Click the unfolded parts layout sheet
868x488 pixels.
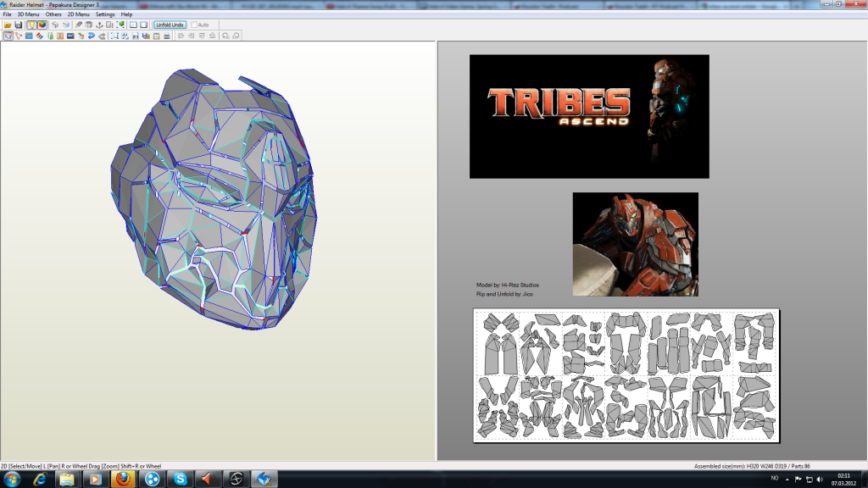[626, 375]
